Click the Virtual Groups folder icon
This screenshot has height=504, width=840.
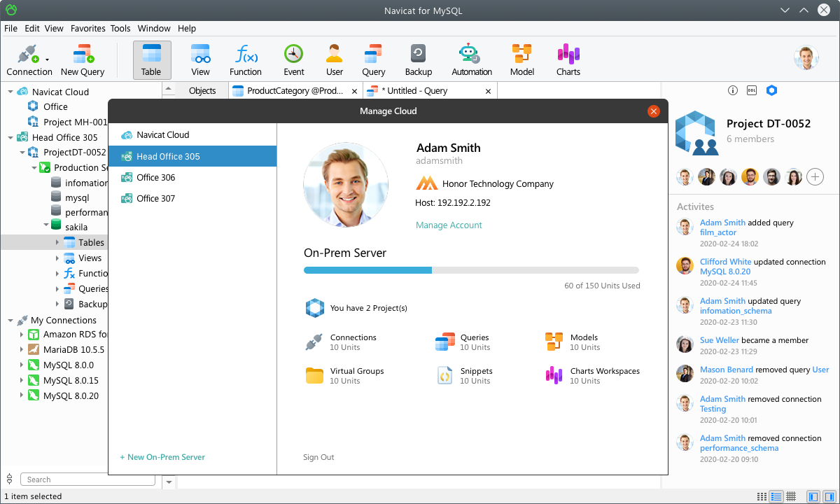coord(314,376)
